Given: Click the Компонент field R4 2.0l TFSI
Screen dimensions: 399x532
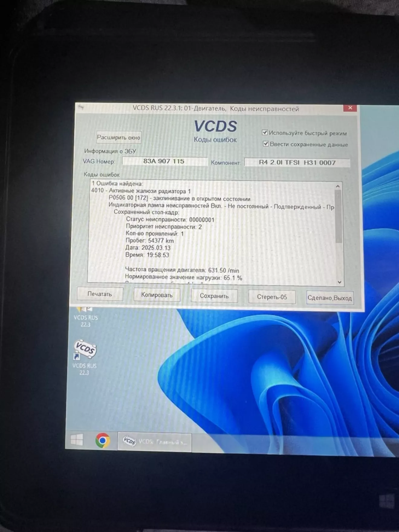Looking at the screenshot, I should (x=297, y=163).
